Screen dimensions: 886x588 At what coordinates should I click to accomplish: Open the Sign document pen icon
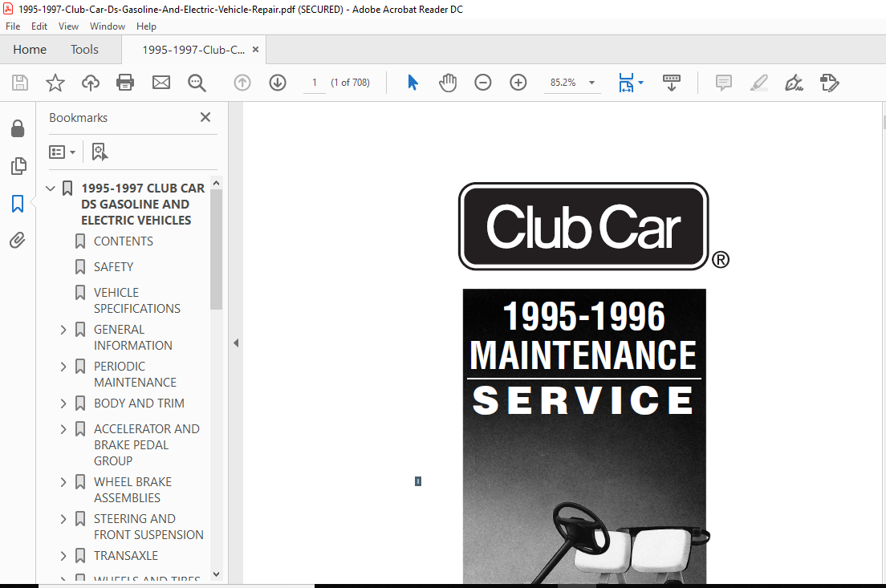[x=794, y=83]
